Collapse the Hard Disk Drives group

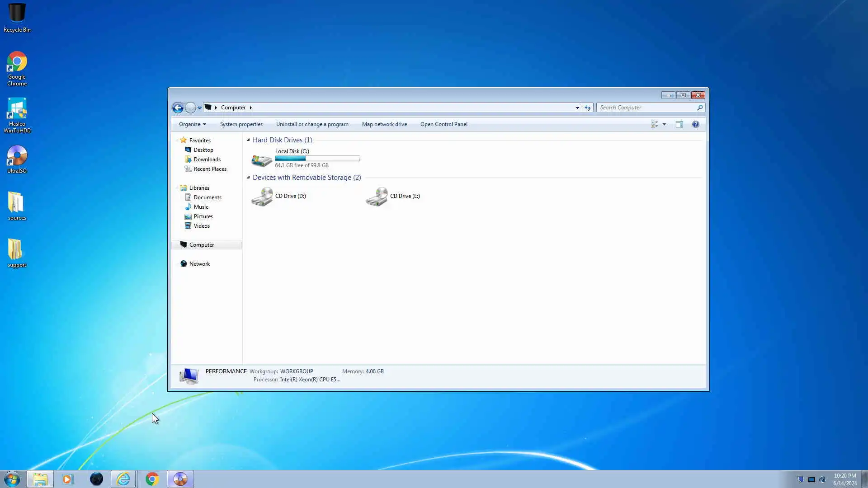click(248, 140)
